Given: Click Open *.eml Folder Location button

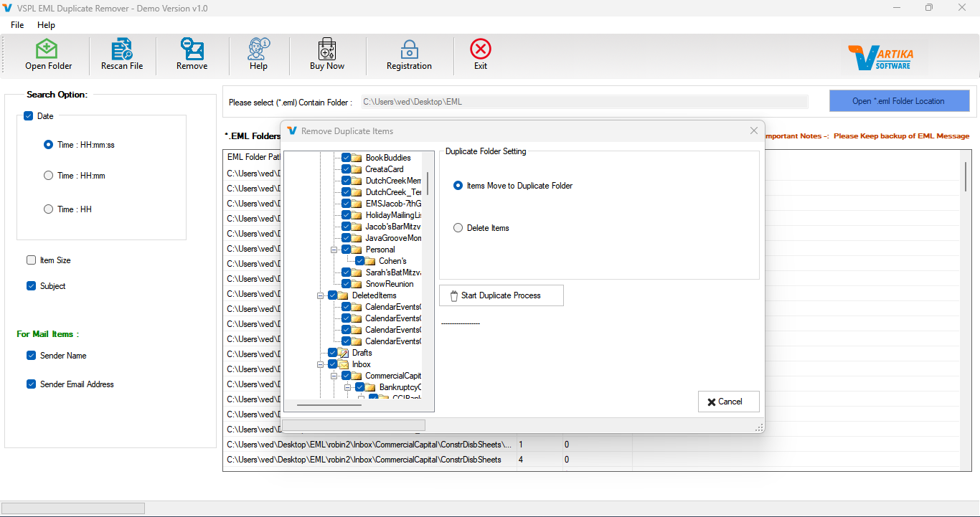Looking at the screenshot, I should coord(899,101).
